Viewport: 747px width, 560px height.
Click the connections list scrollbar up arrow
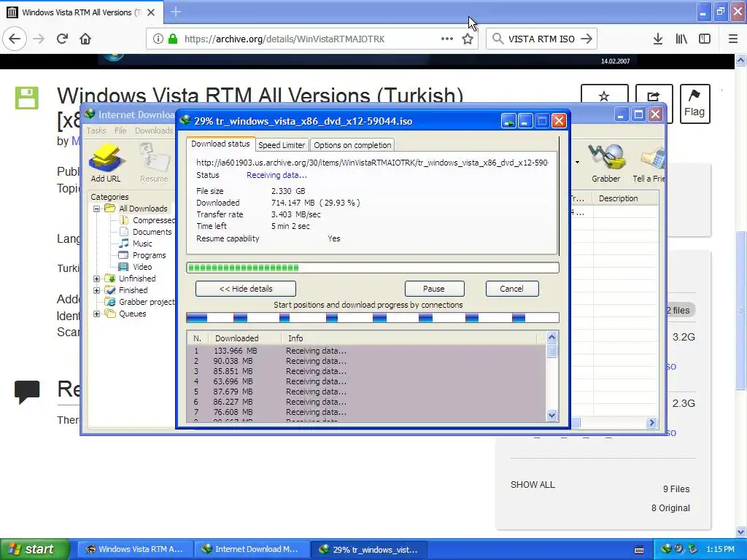pyautogui.click(x=551, y=338)
